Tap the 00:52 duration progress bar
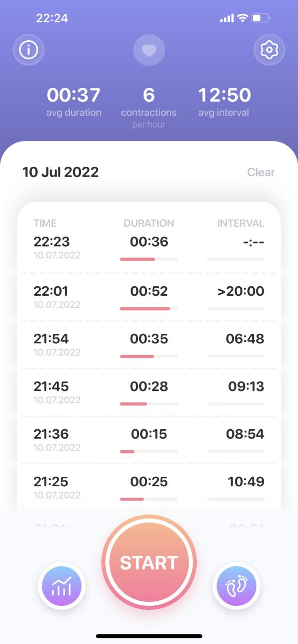The height and width of the screenshot is (644, 298). (x=149, y=309)
